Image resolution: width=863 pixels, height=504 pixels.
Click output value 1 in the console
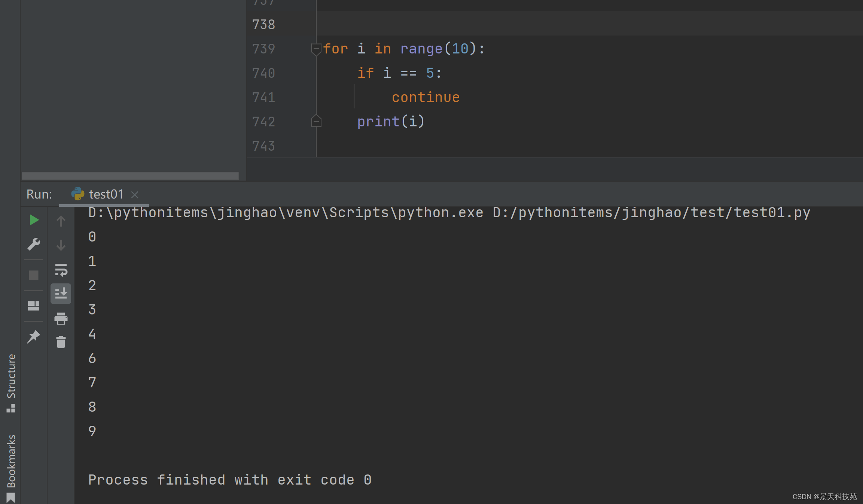coord(92,261)
